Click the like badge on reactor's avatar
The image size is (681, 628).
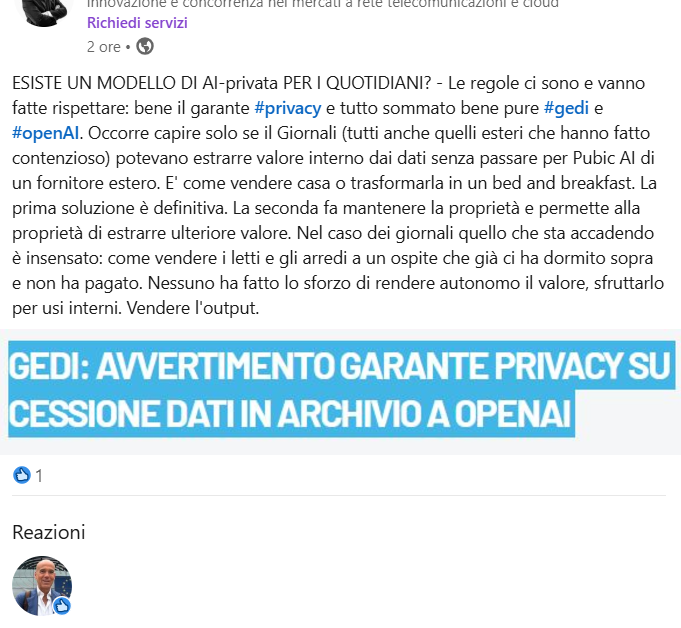62,605
